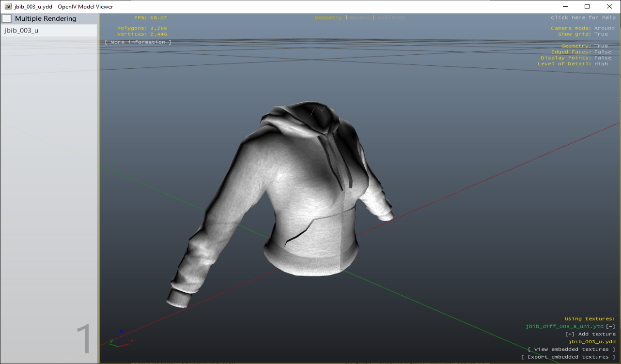Minimize the Model Viewer window
The image size is (621, 364).
565,6
